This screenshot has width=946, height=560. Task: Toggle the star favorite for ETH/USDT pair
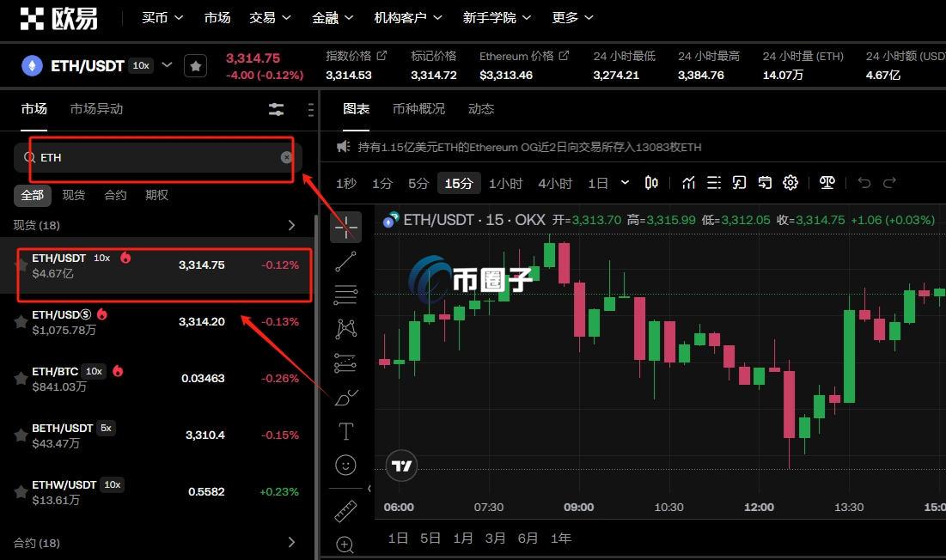tap(20, 265)
